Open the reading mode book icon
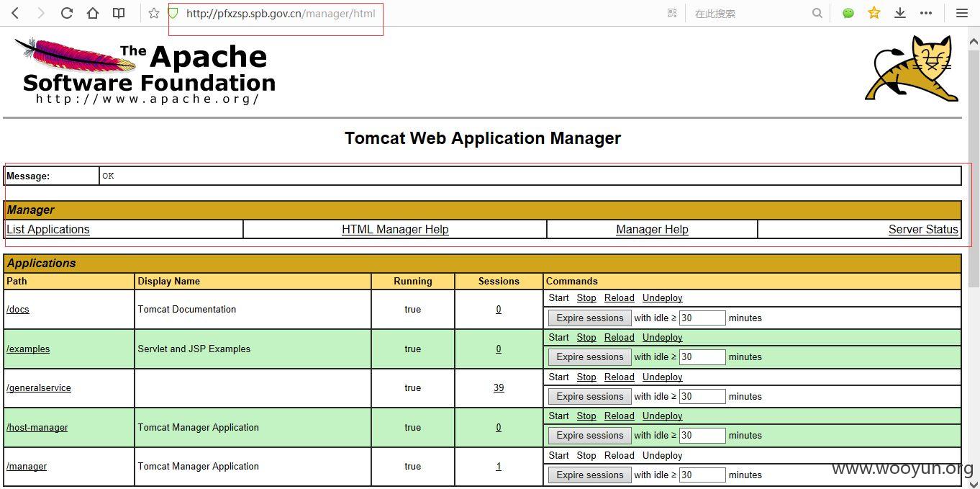This screenshot has width=980, height=489. 119,13
